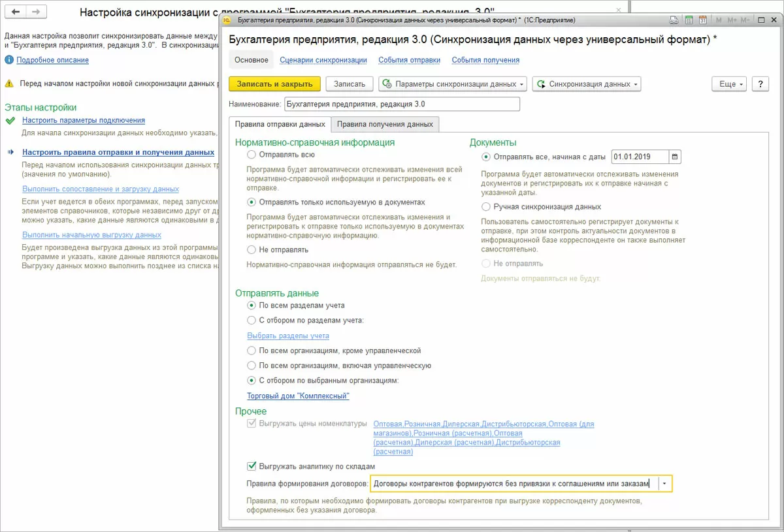Open Настроить параметры подключения link
The width and height of the screenshot is (784, 532).
84,120
